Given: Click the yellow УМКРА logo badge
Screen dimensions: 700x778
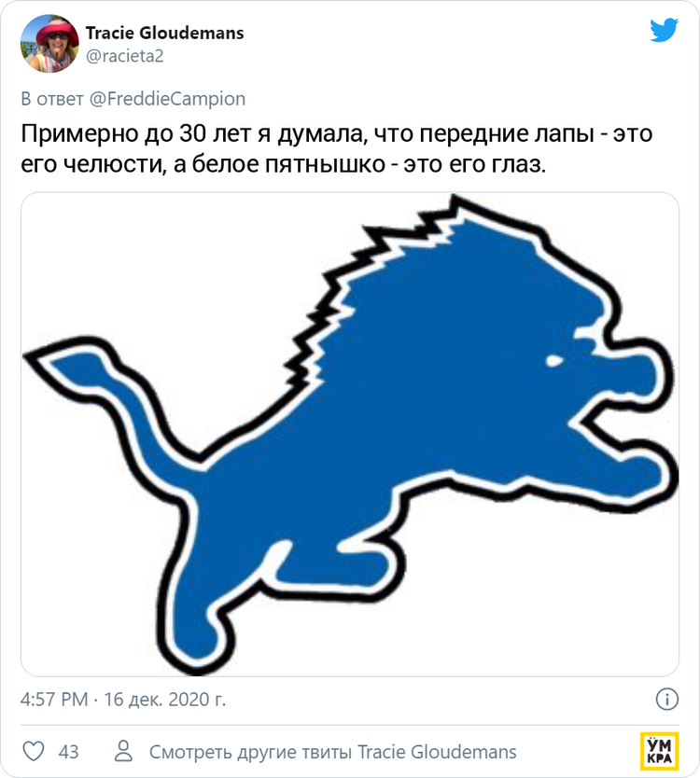Looking at the screenshot, I should coord(658,750).
